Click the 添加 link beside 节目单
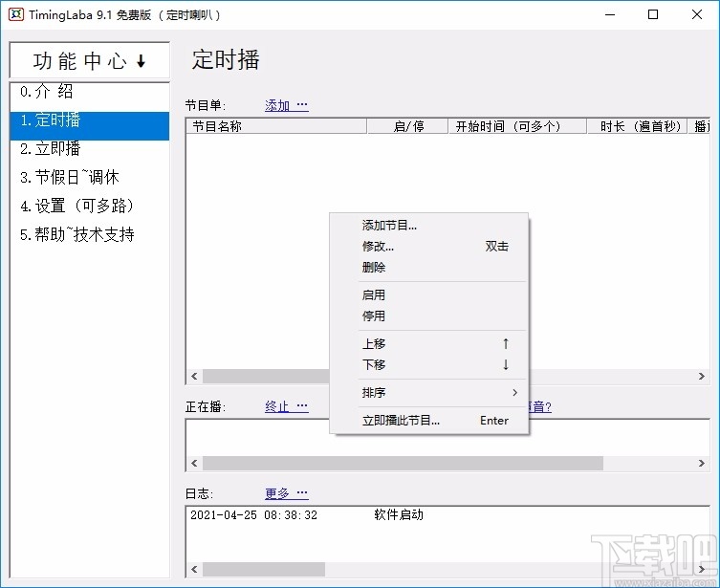The image size is (720, 588). click(x=287, y=105)
